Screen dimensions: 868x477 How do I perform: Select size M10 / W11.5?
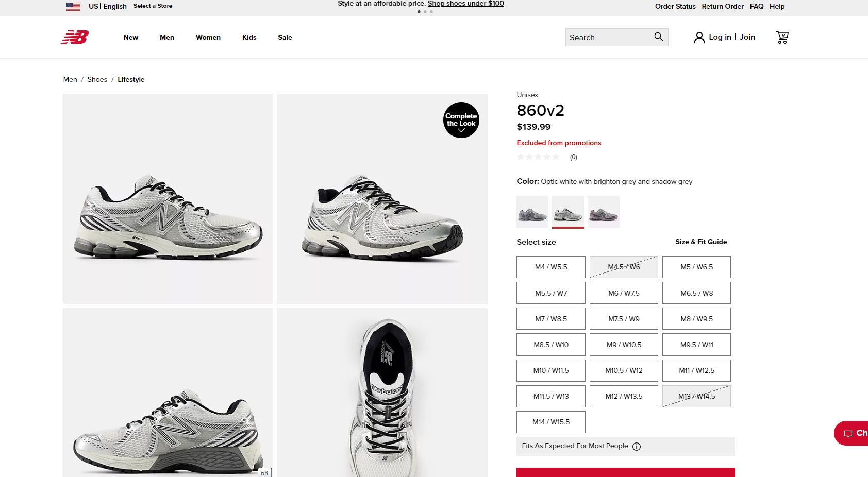point(551,370)
